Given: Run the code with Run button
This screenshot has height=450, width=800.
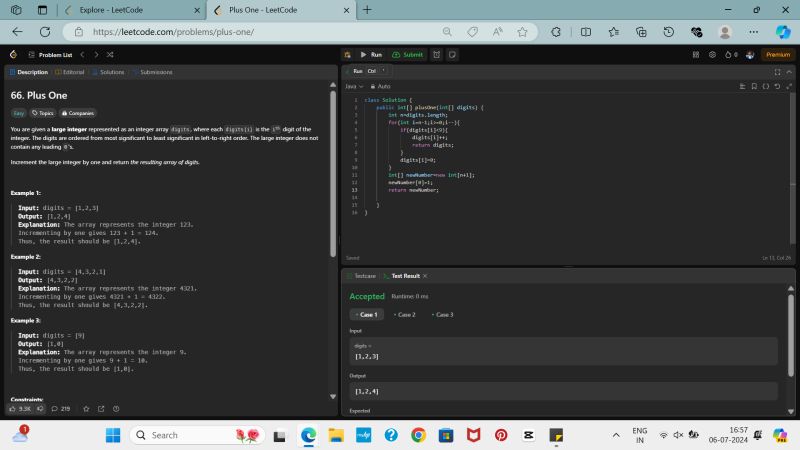Looking at the screenshot, I should [371, 55].
